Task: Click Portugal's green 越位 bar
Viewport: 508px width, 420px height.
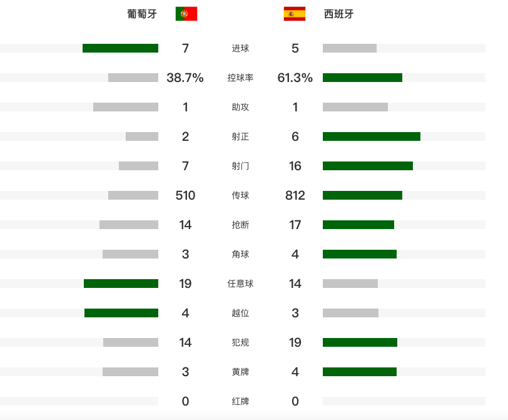Action: (x=121, y=313)
